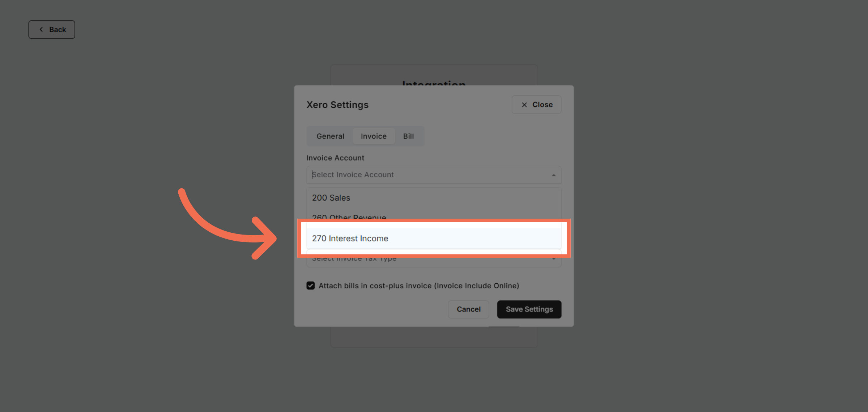Image resolution: width=868 pixels, height=412 pixels.
Task: Select the Invoice tab
Action: pyautogui.click(x=374, y=136)
